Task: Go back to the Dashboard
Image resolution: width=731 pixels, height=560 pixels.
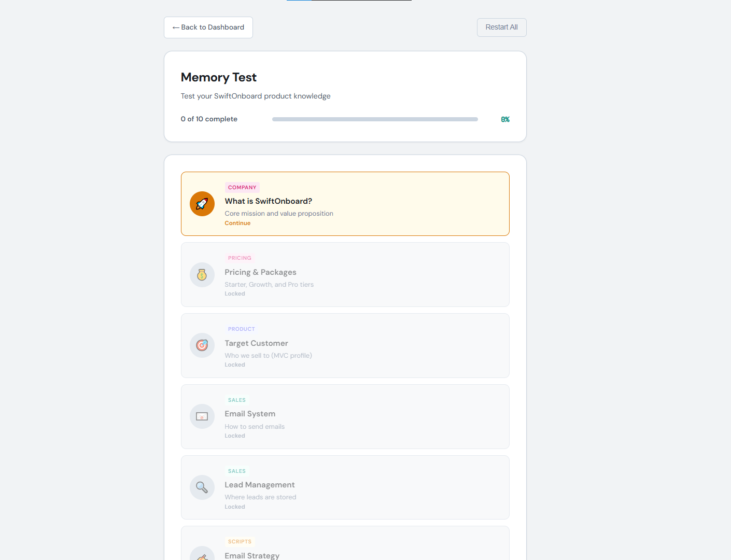Action: tap(208, 27)
